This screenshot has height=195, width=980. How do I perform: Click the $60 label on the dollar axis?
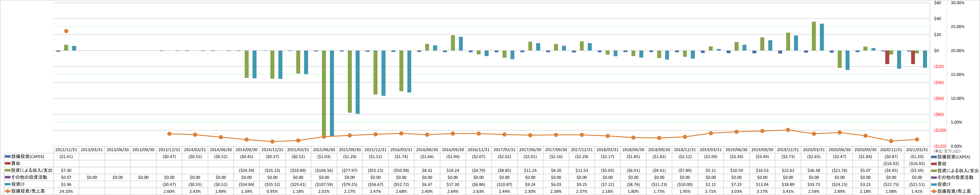pyautogui.click(x=937, y=3)
